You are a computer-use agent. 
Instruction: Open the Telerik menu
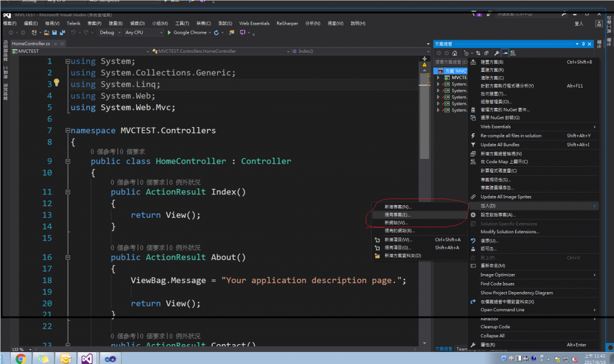(73, 23)
